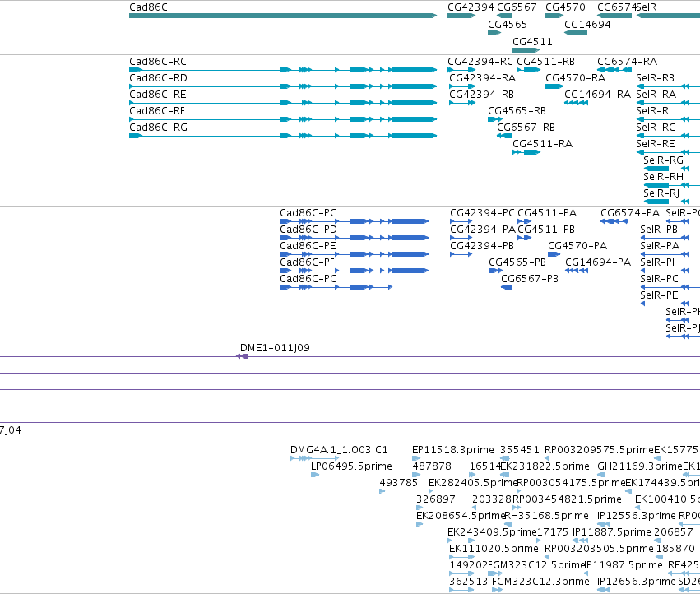This screenshot has width=700, height=594.
Task: Select the 326897 feature
Action: 420,508
